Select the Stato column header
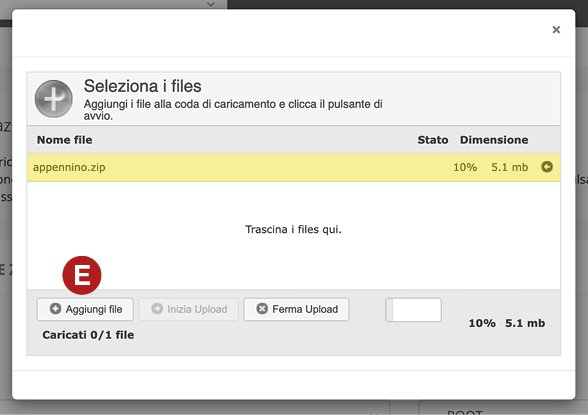This screenshot has height=415, width=588. click(433, 140)
